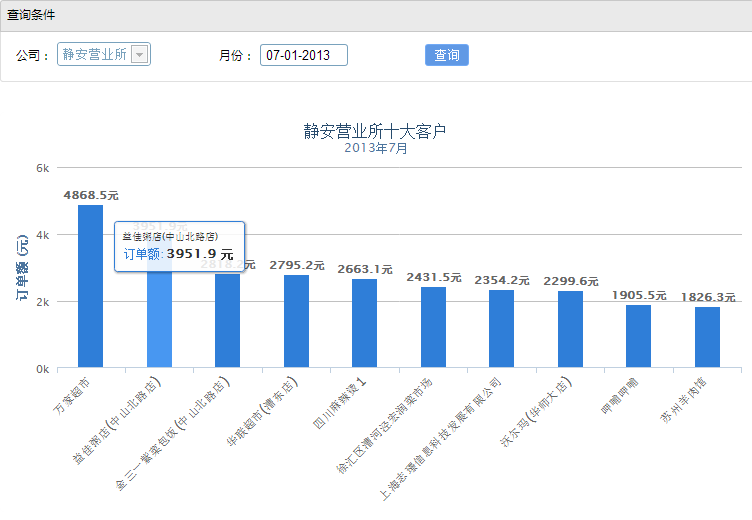The height and width of the screenshot is (520, 752).
Task: Click the 呷哺呷哺 bar
Action: pyautogui.click(x=638, y=336)
